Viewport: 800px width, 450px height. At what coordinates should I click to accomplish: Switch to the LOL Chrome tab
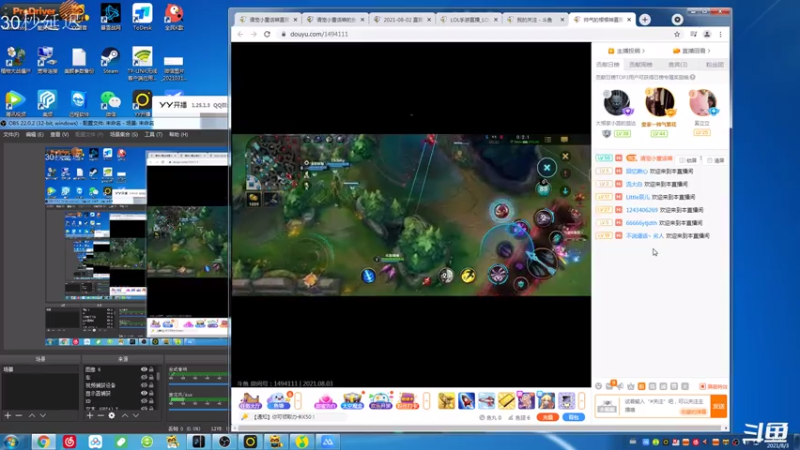(x=469, y=19)
